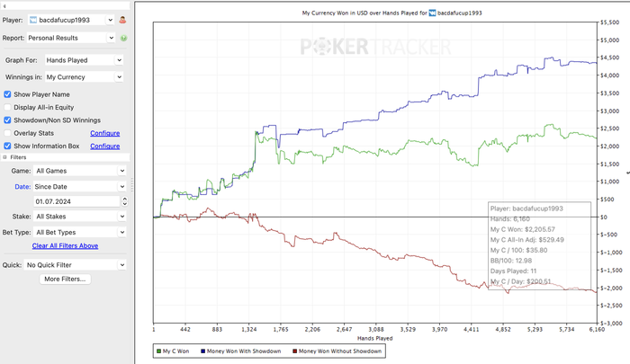The image size is (630, 364).
Task: Click Money Won With Showdown legend label
Action: [244, 351]
